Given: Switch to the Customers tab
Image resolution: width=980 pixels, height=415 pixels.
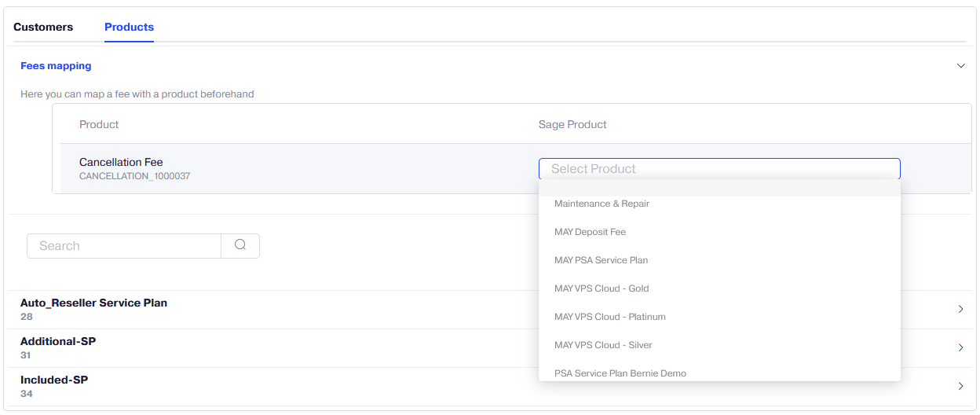Looking at the screenshot, I should 43,27.
